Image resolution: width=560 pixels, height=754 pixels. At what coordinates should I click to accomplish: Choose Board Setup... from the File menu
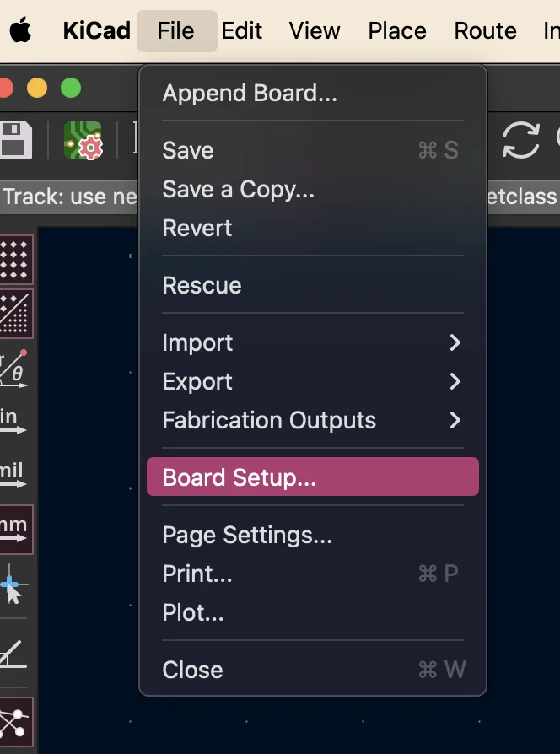pos(312,477)
